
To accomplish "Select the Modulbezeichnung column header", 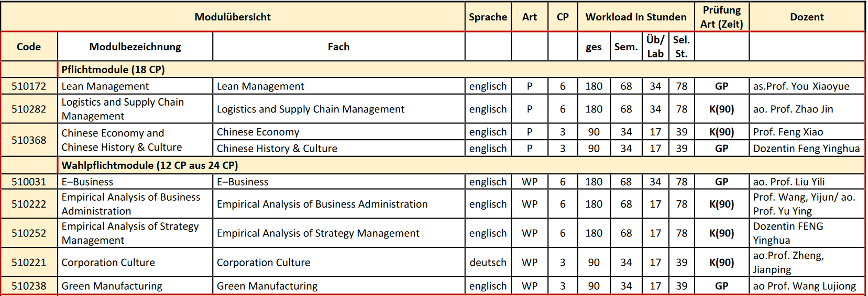I will point(135,47).
